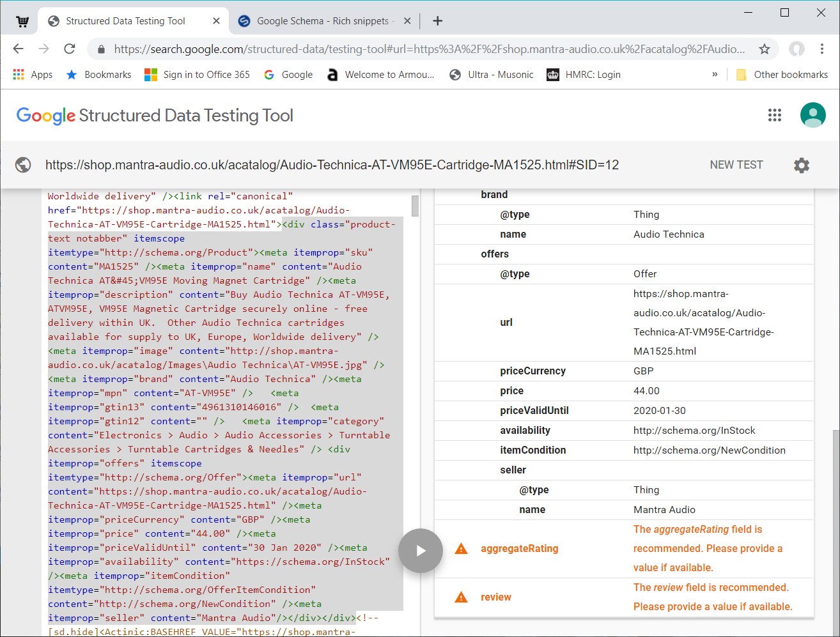The width and height of the screenshot is (840, 637).
Task: Expand the hidden bookmarks overflow chevron
Action: (715, 75)
